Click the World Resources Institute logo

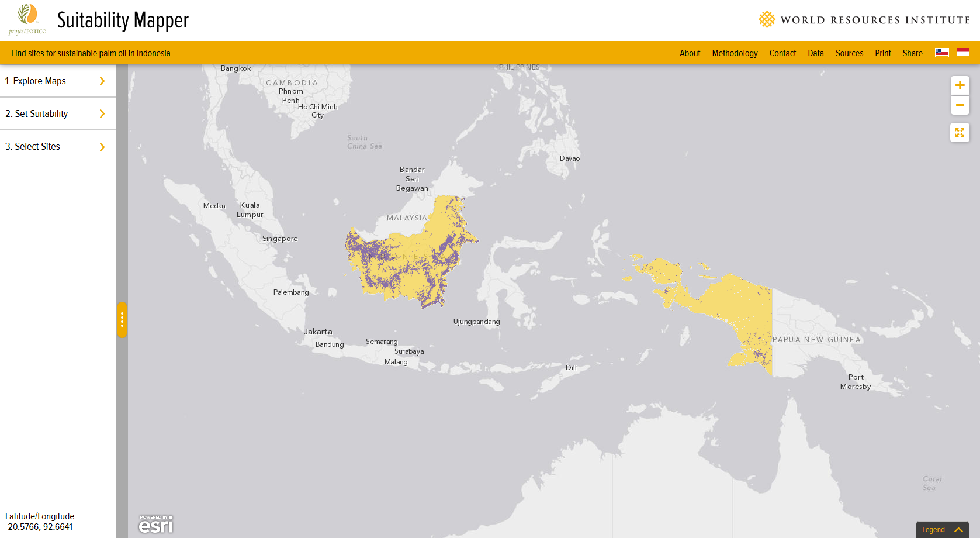coord(864,20)
